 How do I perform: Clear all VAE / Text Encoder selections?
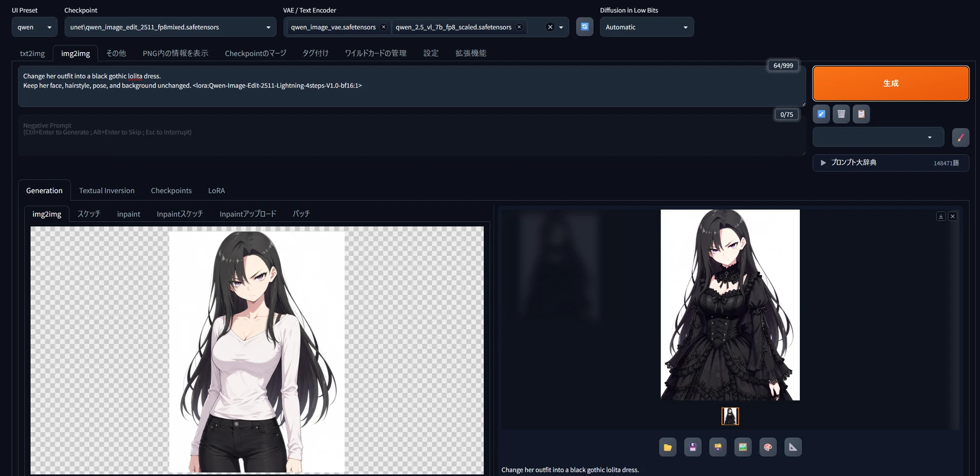[550, 27]
